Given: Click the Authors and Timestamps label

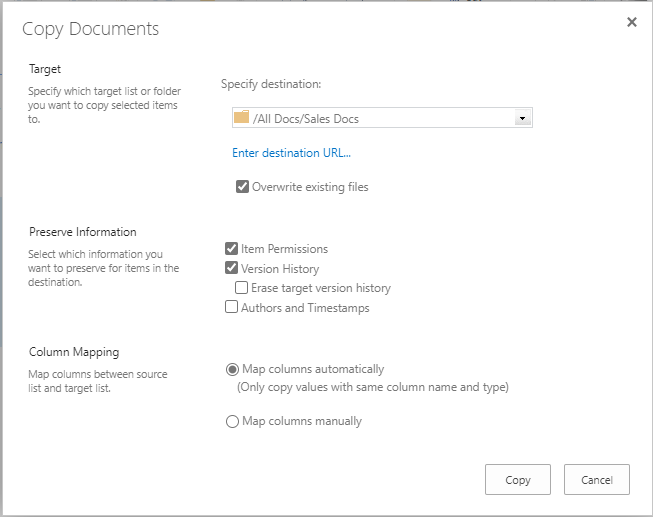Looking at the screenshot, I should pos(305,308).
